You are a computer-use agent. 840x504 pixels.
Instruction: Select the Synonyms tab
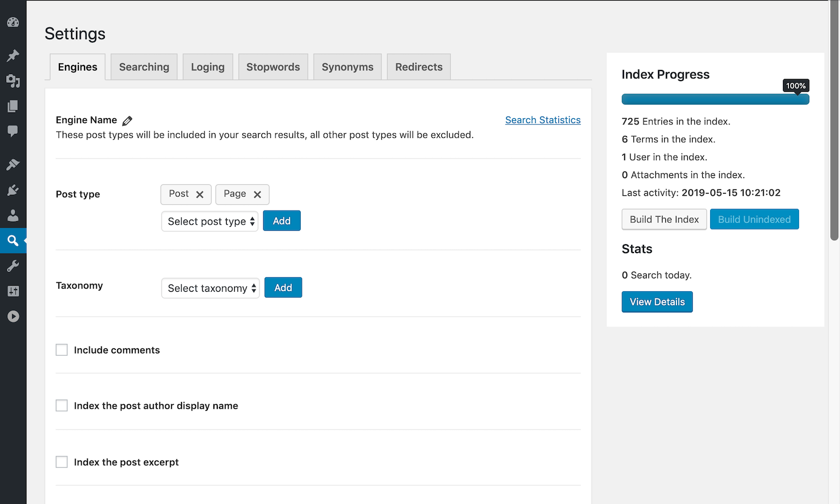click(347, 67)
